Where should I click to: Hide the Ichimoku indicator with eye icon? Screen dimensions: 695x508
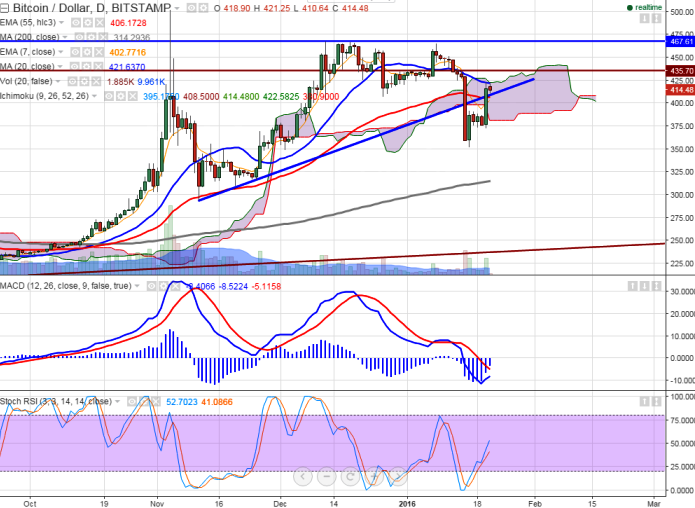[x=109, y=96]
